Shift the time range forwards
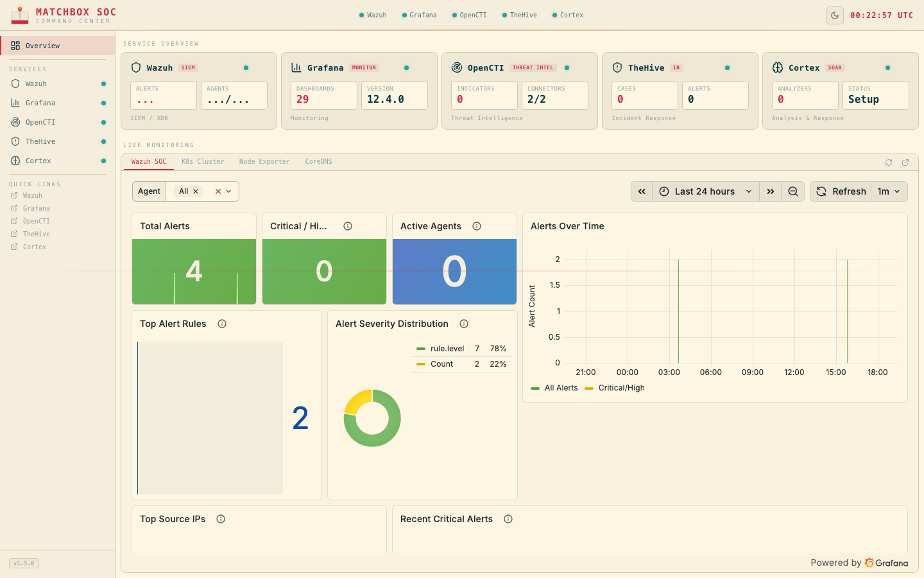This screenshot has height=578, width=924. 771,191
